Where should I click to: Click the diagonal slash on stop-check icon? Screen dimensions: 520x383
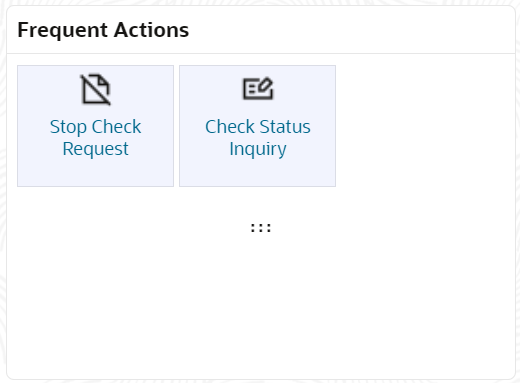pos(95,89)
